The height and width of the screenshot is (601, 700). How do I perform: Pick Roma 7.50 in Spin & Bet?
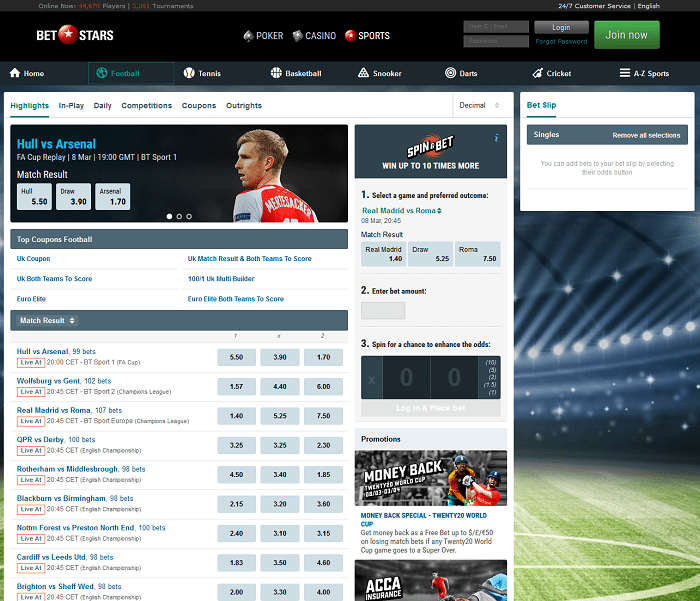[478, 254]
